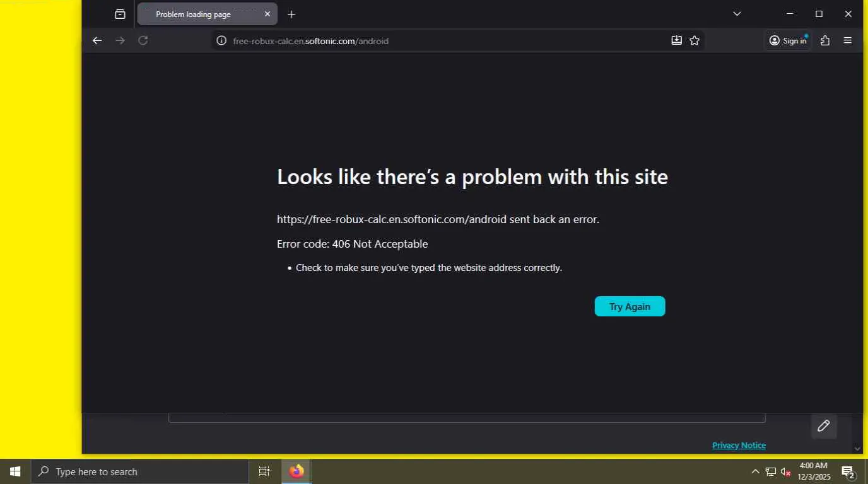
Task: Close the Problem loading page tab
Action: pos(267,14)
